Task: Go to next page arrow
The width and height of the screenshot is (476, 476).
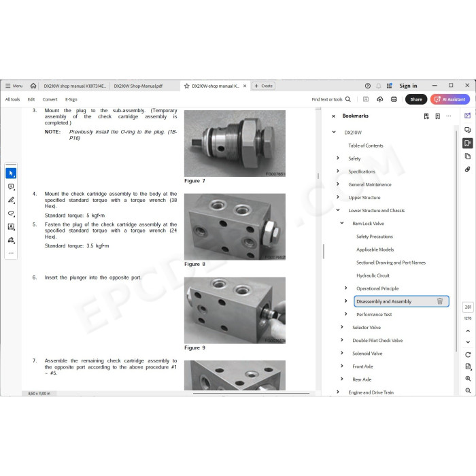Action: (x=468, y=342)
